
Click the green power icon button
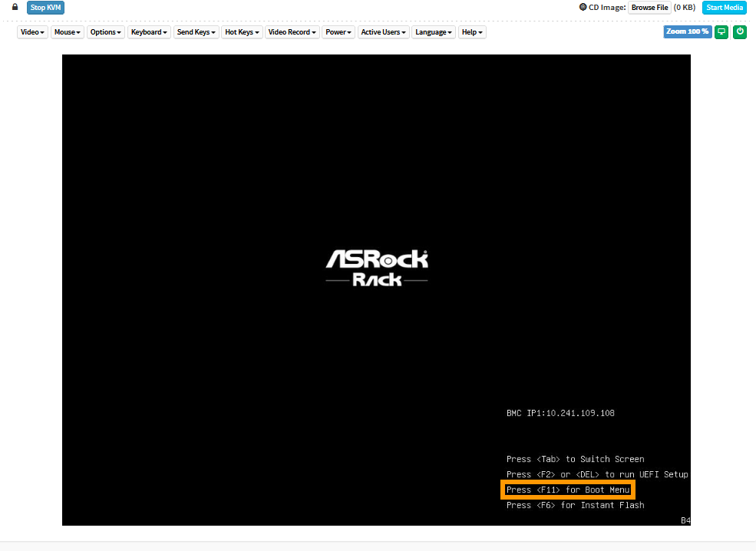[x=740, y=31]
